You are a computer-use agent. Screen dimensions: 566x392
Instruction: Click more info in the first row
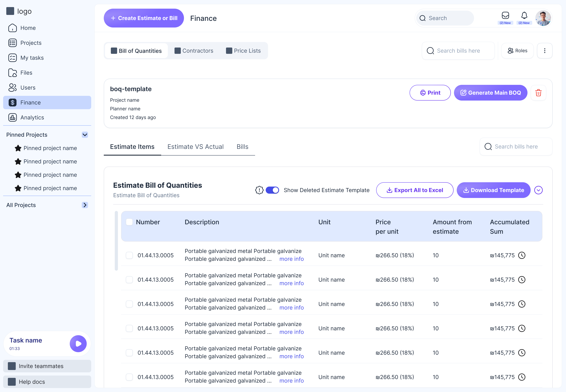point(291,259)
